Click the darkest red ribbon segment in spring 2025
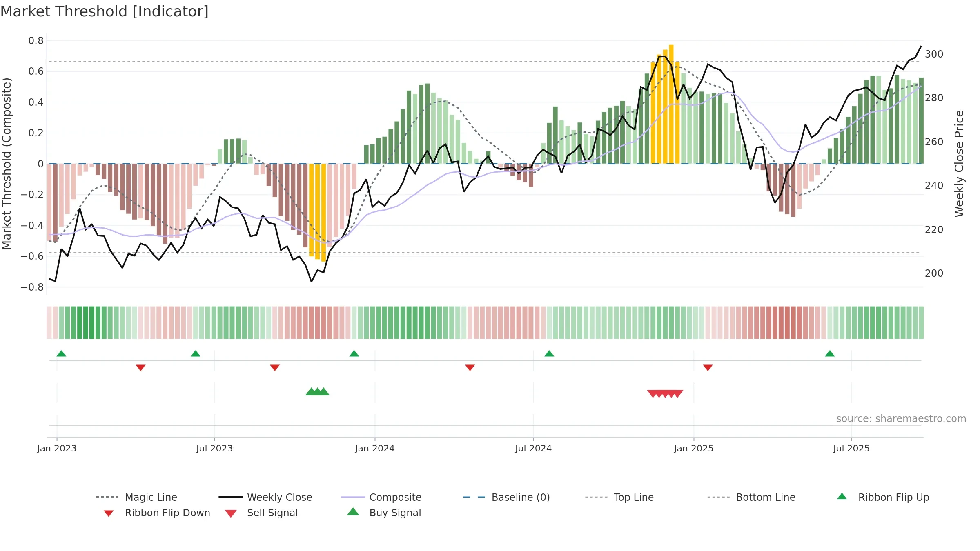 click(787, 322)
